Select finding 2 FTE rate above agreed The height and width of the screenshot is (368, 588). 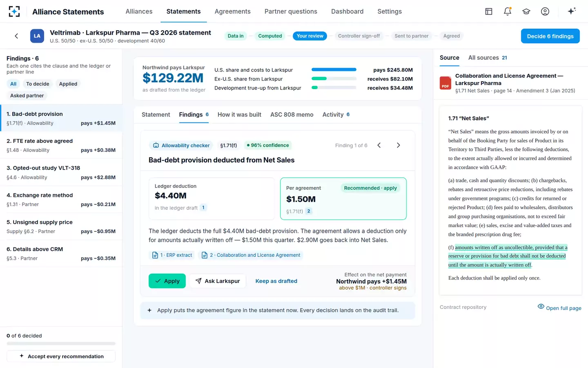(61, 145)
